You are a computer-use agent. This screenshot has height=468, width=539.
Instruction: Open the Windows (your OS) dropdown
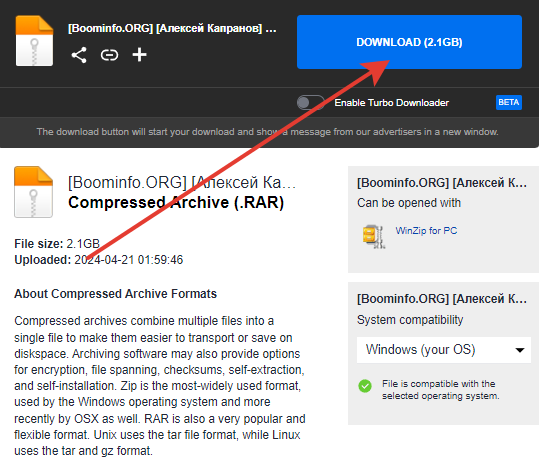[444, 350]
